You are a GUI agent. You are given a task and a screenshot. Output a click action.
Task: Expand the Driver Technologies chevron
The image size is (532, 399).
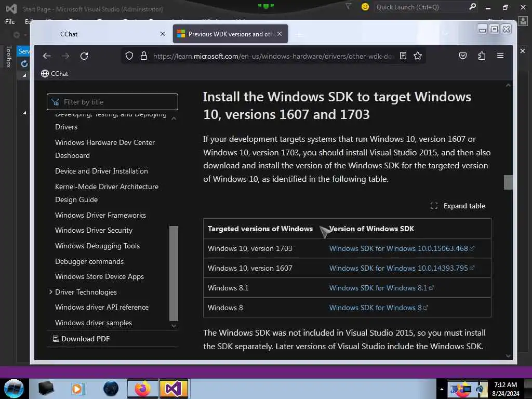[x=50, y=292]
